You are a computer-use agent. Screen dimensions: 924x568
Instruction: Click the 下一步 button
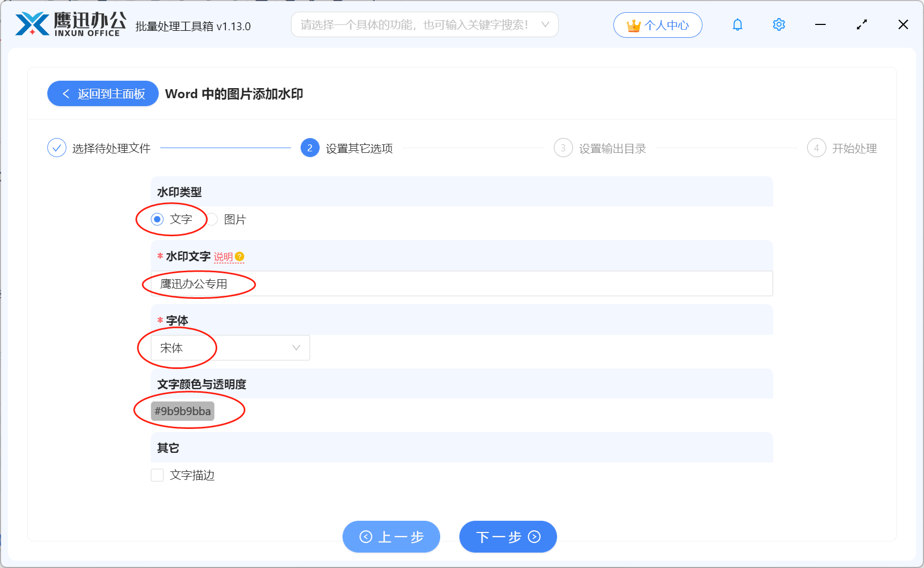coord(507,537)
